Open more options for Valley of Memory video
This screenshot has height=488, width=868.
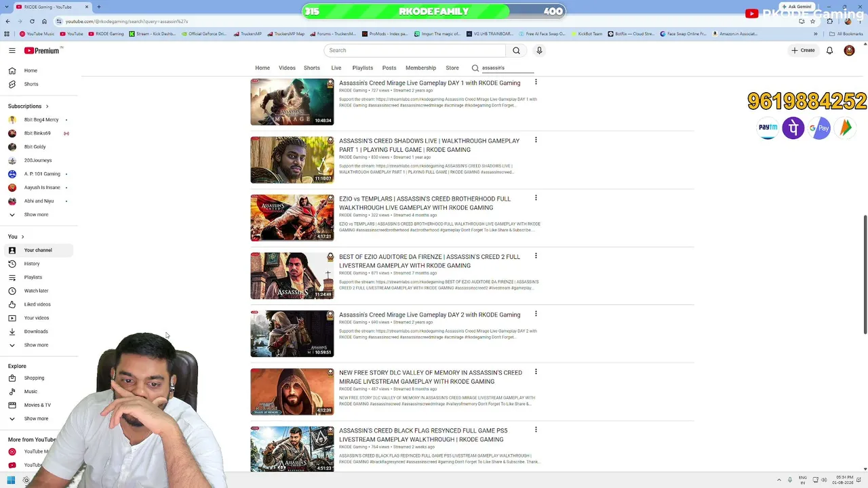click(536, 371)
